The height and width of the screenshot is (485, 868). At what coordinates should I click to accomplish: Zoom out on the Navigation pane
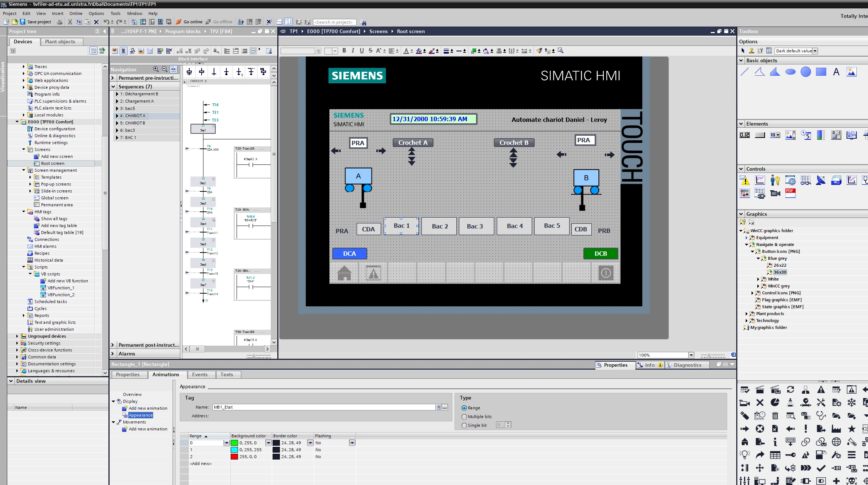[x=165, y=69]
